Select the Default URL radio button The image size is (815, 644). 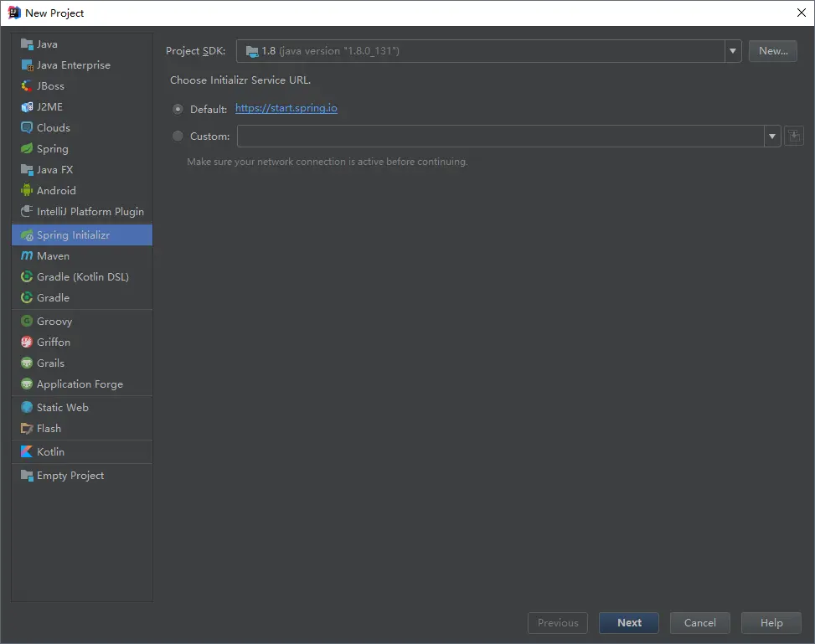click(178, 109)
